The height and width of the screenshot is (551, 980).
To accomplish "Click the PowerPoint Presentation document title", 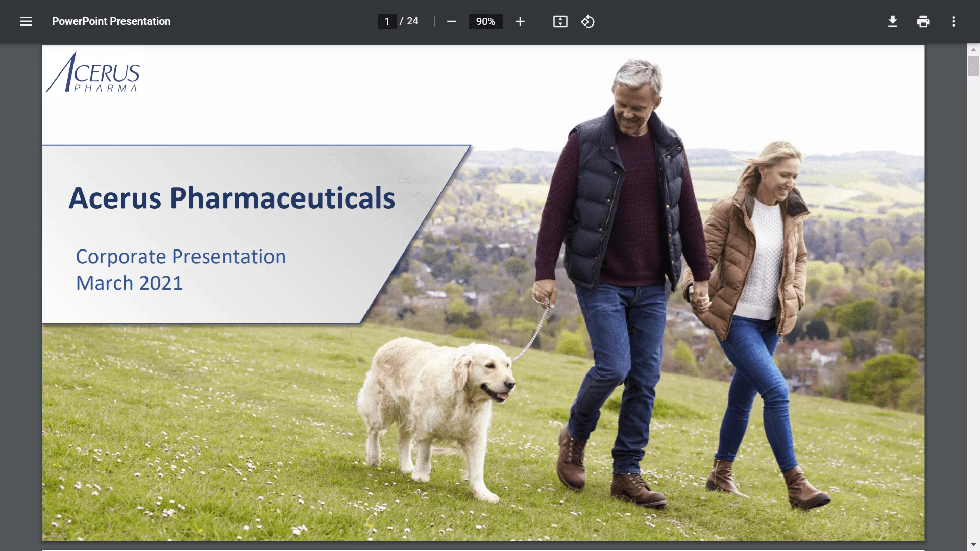I will point(111,21).
